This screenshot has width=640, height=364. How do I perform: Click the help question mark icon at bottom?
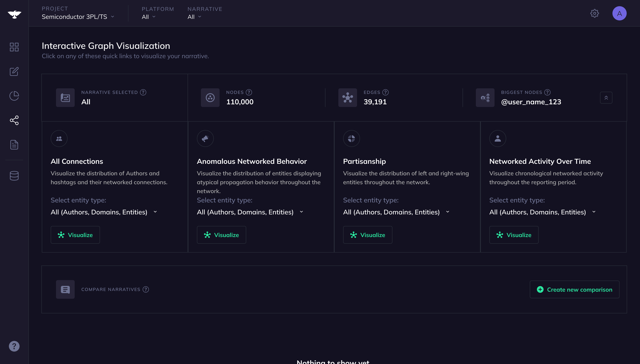[x=14, y=346]
